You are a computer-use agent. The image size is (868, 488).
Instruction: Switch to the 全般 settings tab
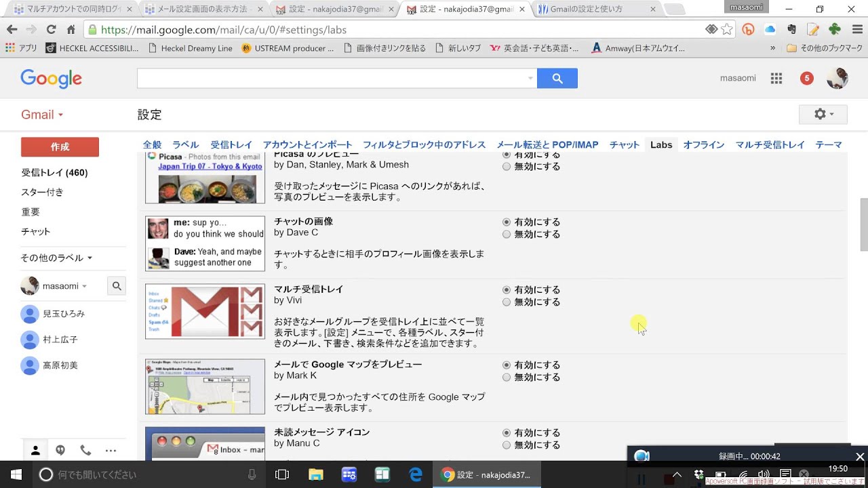tap(152, 144)
